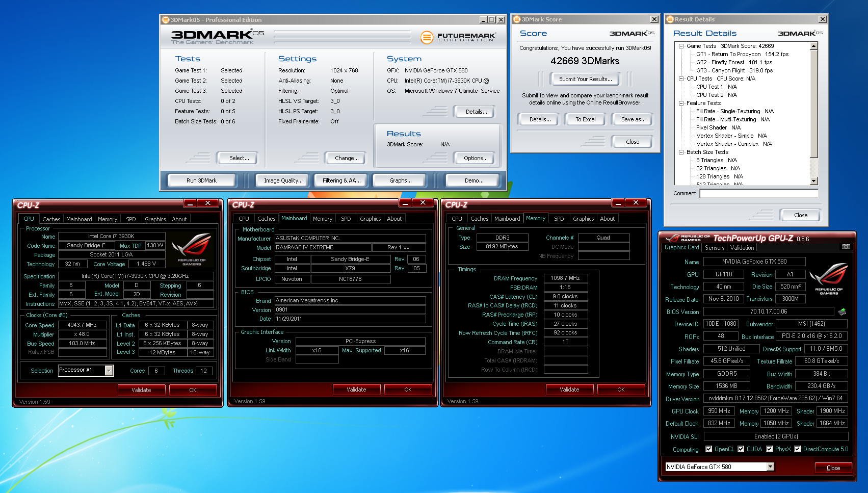Click the Result Details vertical scrollbar track
This screenshot has height=493, width=868.
point(813,167)
